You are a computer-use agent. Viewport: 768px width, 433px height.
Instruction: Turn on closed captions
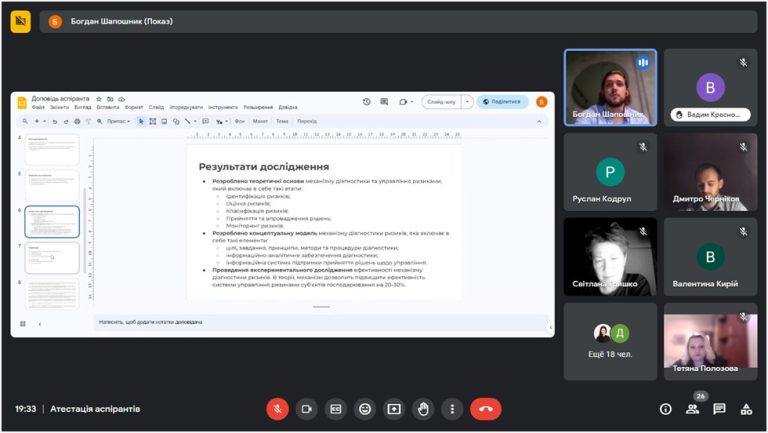click(x=336, y=409)
